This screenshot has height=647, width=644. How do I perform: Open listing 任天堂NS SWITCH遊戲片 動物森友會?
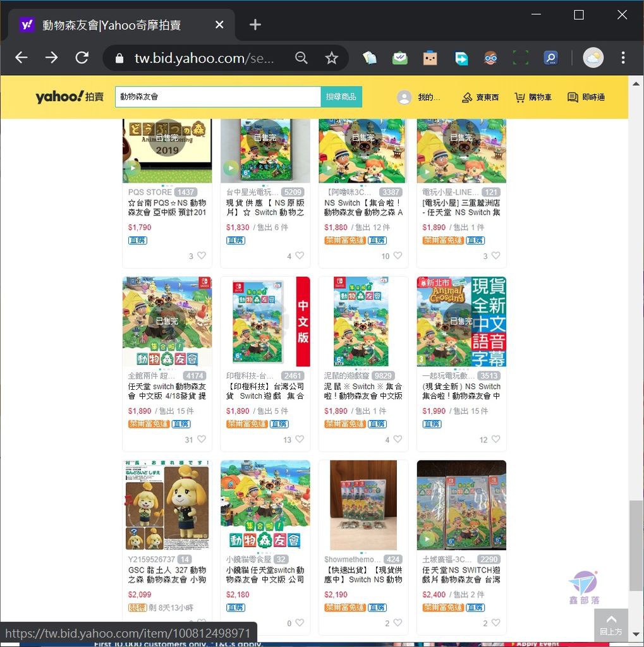pyautogui.click(x=461, y=575)
